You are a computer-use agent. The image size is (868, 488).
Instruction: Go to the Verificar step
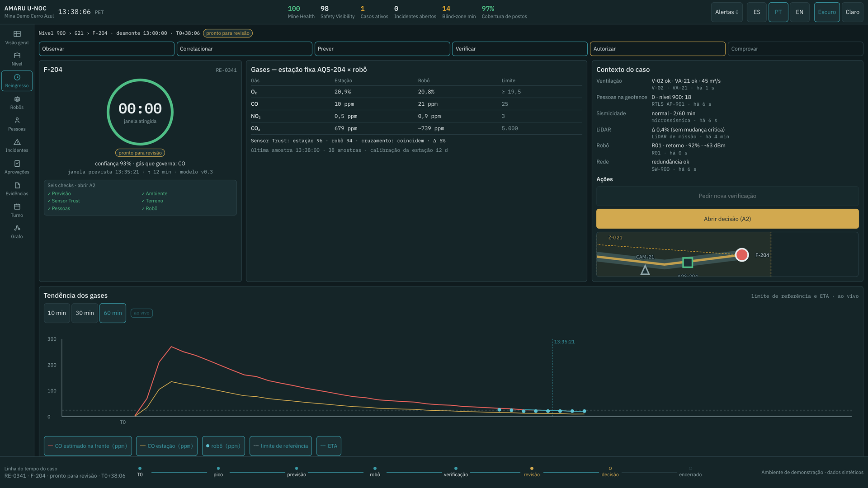[520, 49]
